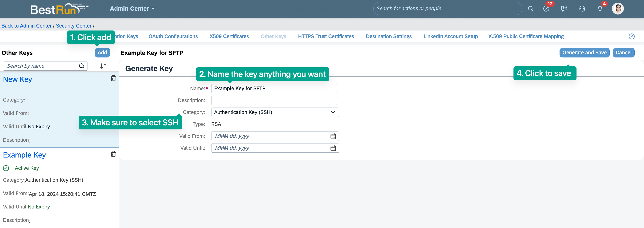Open the Valid Until calendar picker
This screenshot has width=644, height=228.
[x=333, y=148]
